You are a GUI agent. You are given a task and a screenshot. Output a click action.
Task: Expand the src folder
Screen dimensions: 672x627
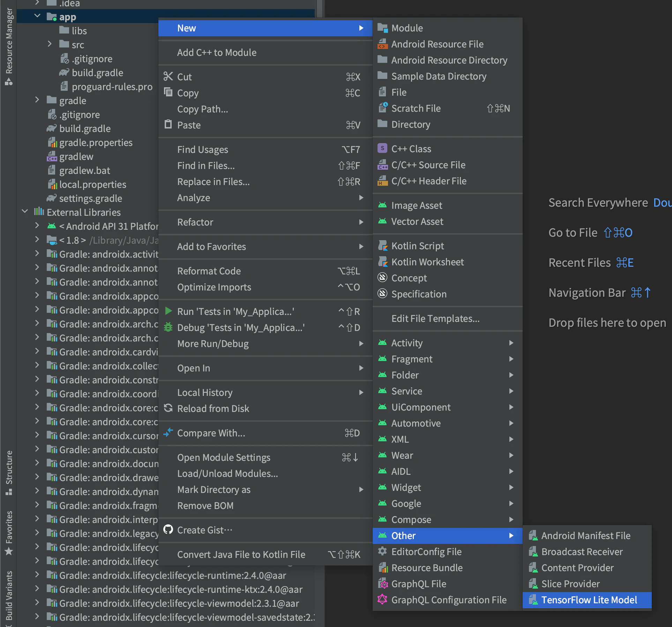click(x=50, y=44)
